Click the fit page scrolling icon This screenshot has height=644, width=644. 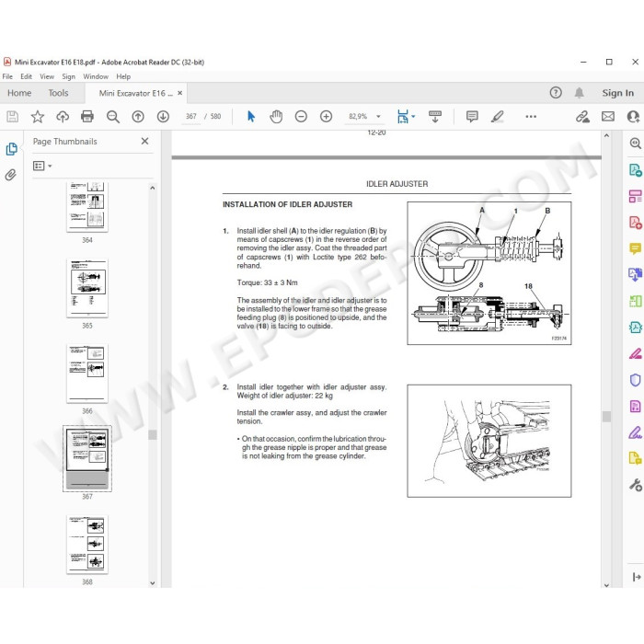pyautogui.click(x=403, y=117)
